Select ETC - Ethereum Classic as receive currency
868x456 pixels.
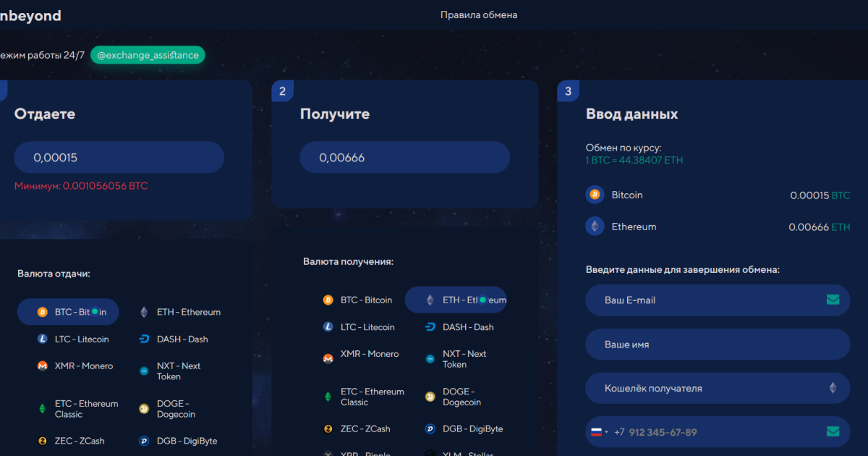pyautogui.click(x=363, y=397)
